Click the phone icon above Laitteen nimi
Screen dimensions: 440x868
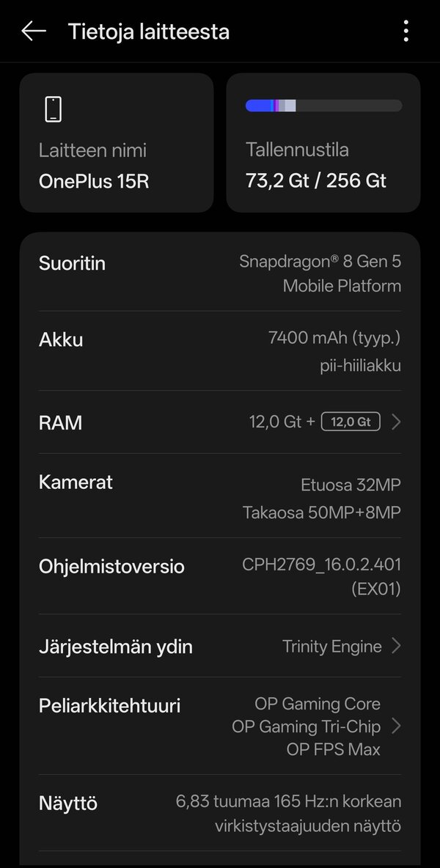tap(53, 108)
